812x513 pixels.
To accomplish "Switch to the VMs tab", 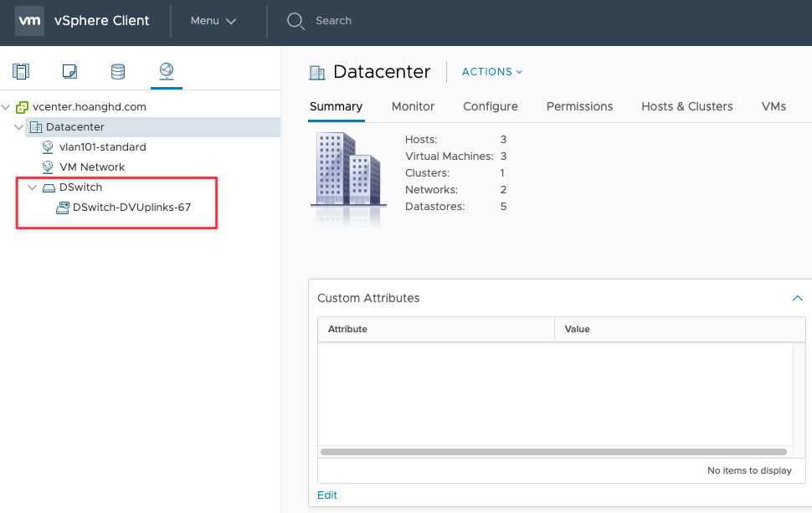I will click(x=773, y=106).
